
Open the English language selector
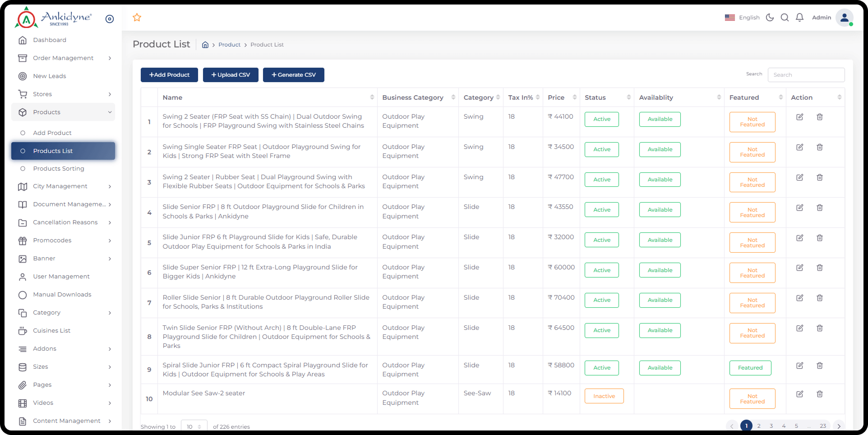(x=742, y=18)
